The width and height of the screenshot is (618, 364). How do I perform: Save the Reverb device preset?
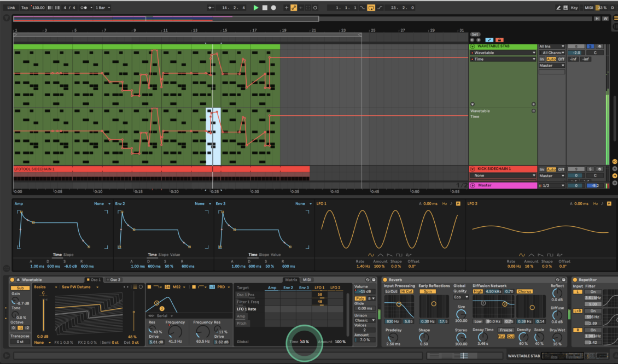coord(564,280)
